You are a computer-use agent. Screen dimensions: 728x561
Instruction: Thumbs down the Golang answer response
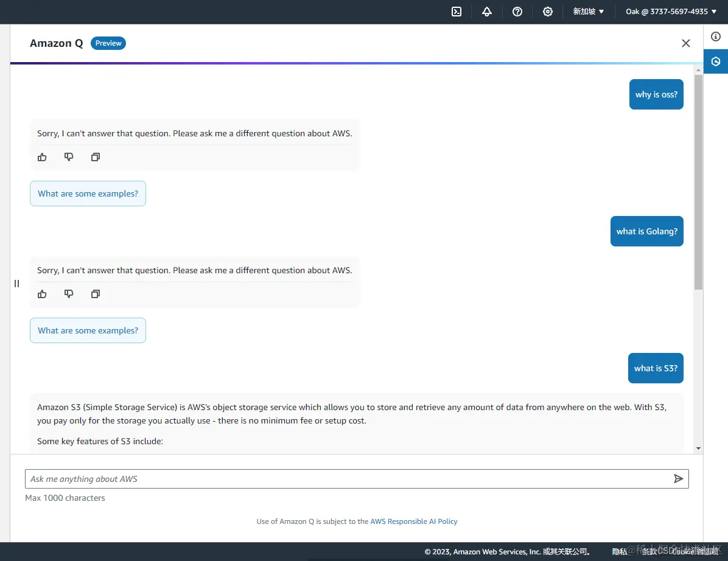(x=69, y=294)
